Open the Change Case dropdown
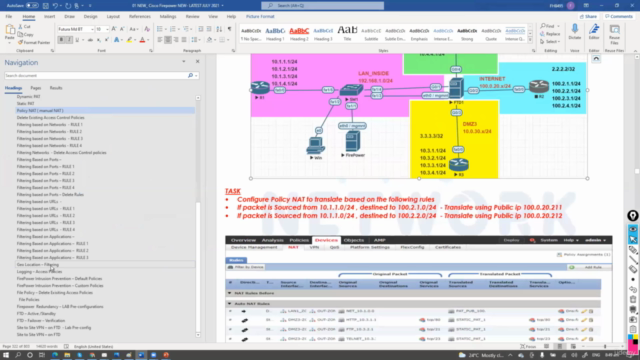This screenshot has width=640, height=360. [134, 29]
